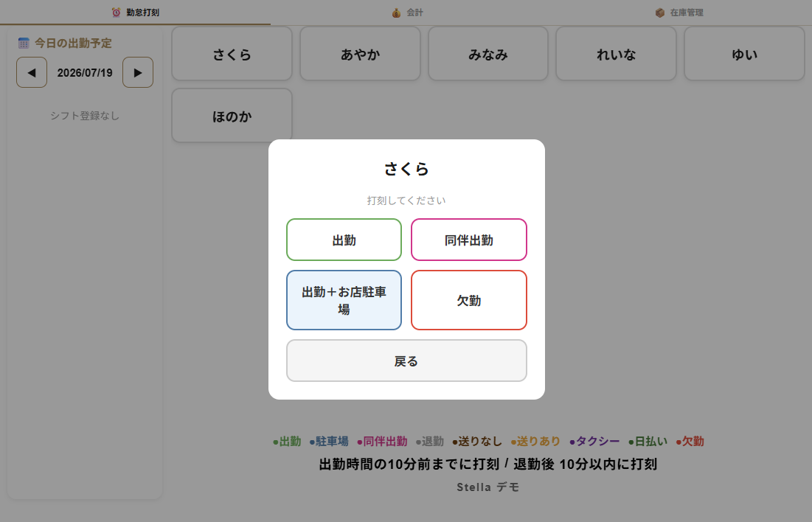Click the blue ●駐車場 legend label
The height and width of the screenshot is (522, 812).
tap(329, 441)
